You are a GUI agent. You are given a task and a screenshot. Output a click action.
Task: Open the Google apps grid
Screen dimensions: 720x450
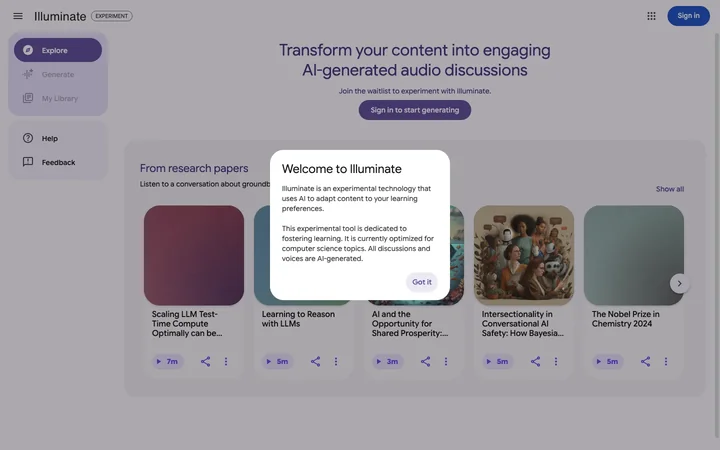click(651, 16)
